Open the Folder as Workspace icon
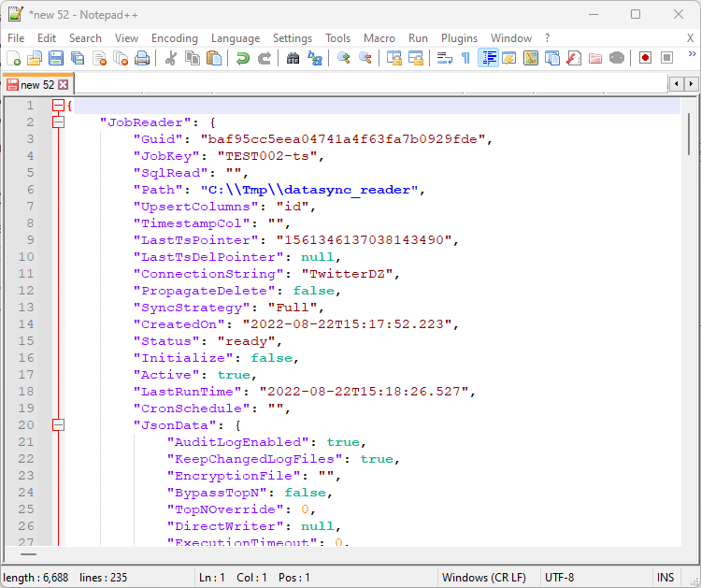 595,58
